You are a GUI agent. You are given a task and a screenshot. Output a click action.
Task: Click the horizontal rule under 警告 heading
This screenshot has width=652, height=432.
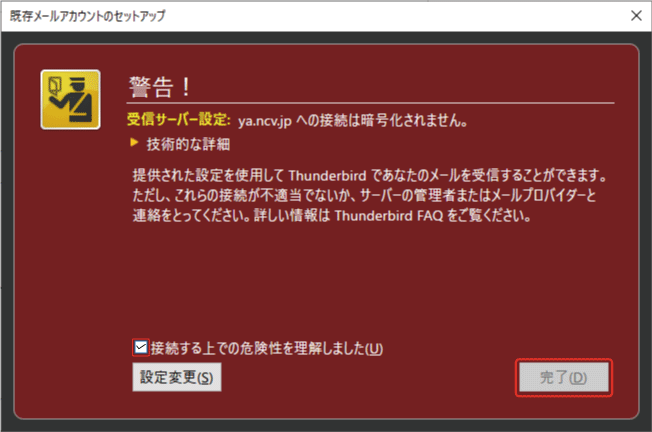coord(370,102)
